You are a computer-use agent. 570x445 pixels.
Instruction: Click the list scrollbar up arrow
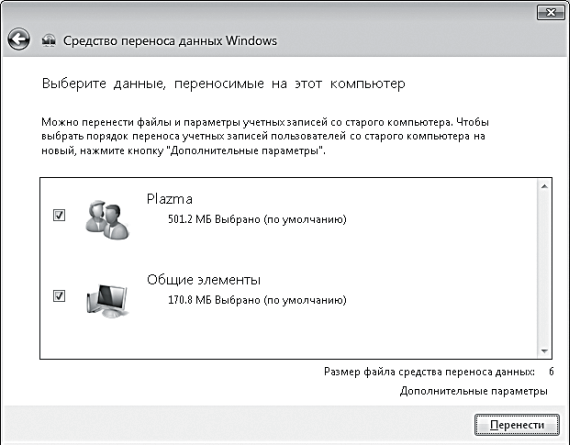coord(544,187)
